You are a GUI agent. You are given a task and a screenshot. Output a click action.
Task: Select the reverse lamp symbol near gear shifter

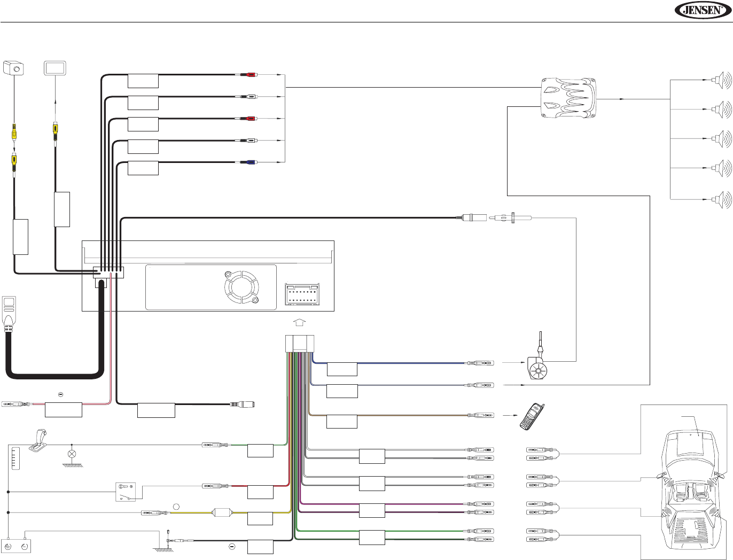tap(72, 454)
